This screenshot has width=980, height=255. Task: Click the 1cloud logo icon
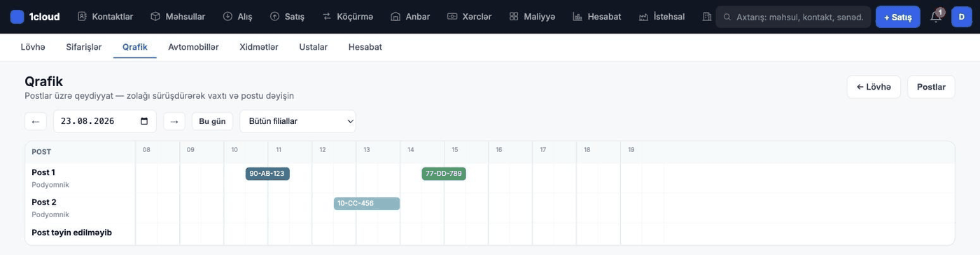click(x=17, y=16)
